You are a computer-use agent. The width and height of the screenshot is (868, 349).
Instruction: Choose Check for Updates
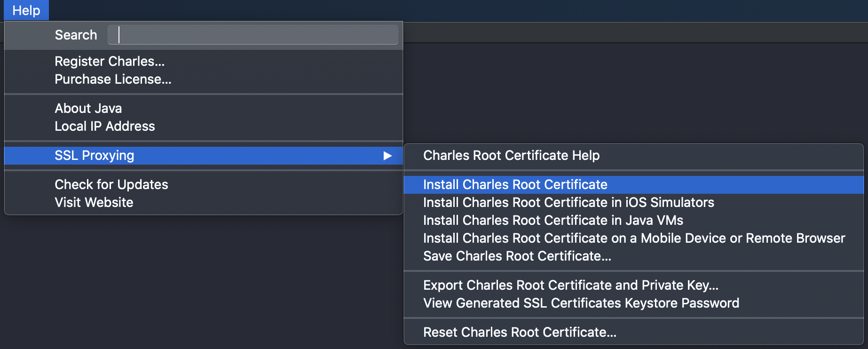click(x=203, y=185)
